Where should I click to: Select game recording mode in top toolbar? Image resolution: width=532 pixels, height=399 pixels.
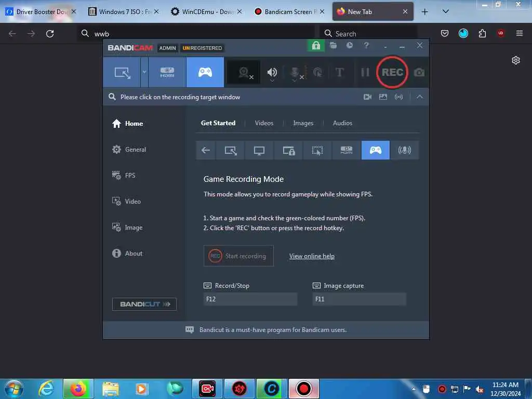tap(205, 72)
